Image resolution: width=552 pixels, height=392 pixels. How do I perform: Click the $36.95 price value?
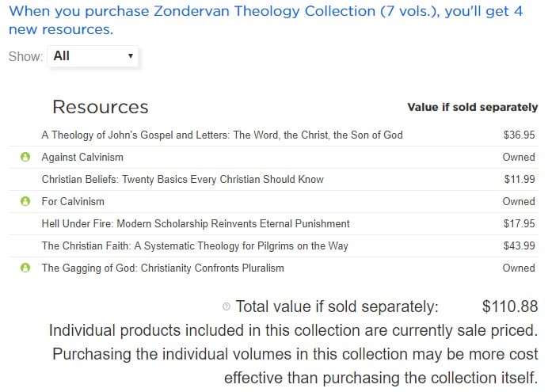pos(519,135)
